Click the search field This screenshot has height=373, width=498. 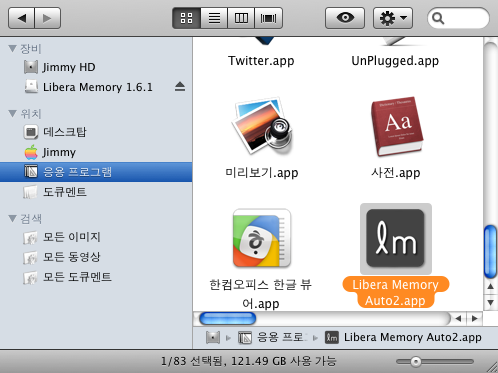(458, 18)
